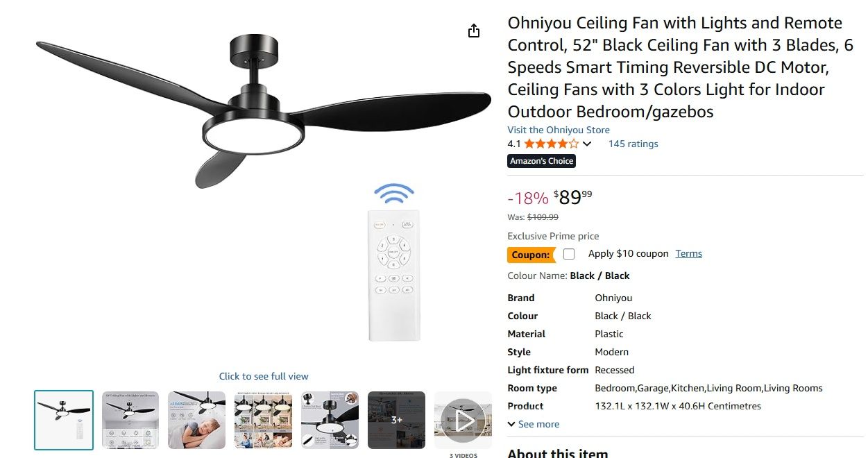868x458 pixels.
Task: Show the sleeping child thumbnail image
Action: (197, 420)
